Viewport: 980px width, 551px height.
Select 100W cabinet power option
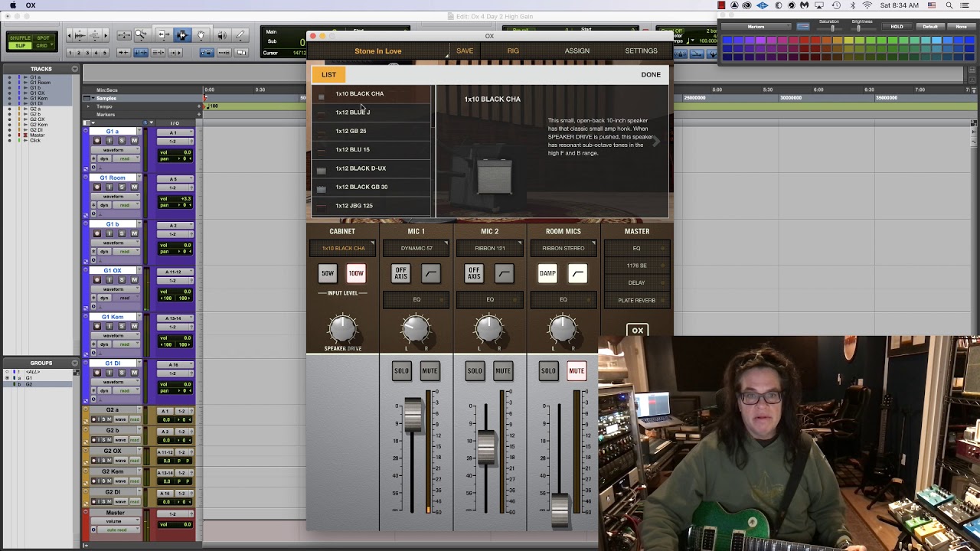[x=356, y=273]
